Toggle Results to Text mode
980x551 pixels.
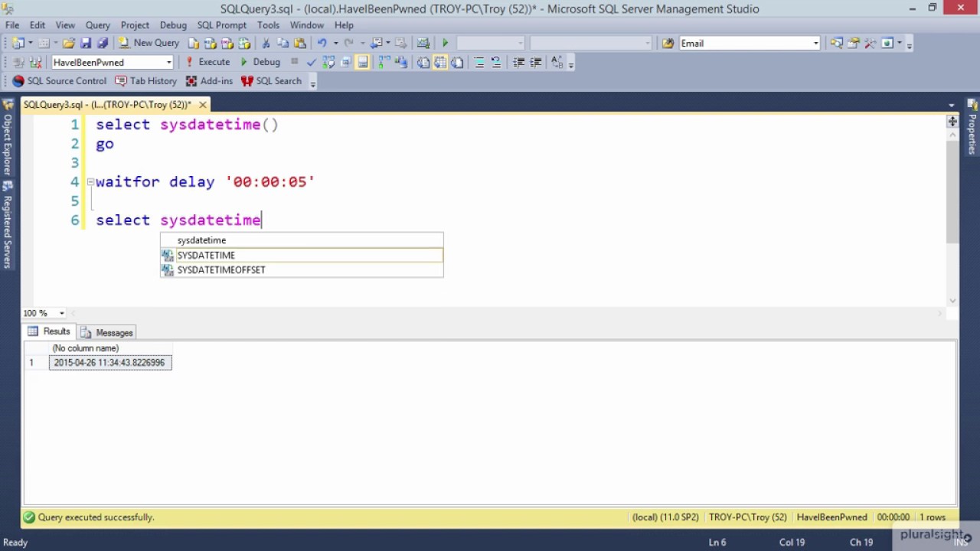pos(423,62)
